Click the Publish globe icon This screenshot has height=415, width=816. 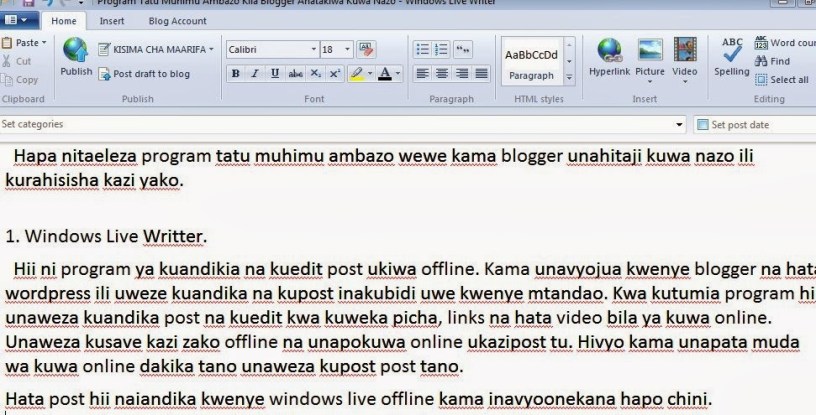pyautogui.click(x=75, y=50)
